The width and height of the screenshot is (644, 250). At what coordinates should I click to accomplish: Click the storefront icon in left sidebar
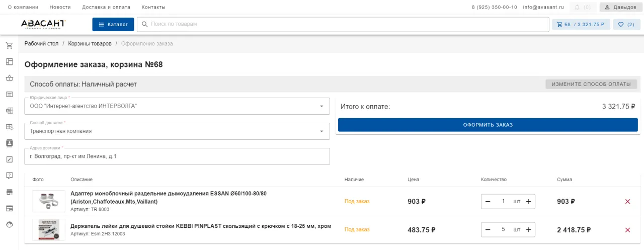9,192
